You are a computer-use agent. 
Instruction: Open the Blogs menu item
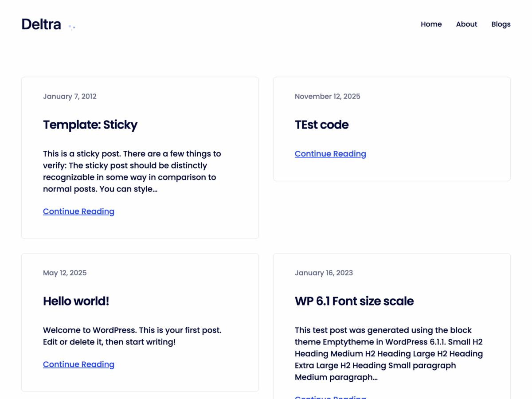click(x=501, y=24)
